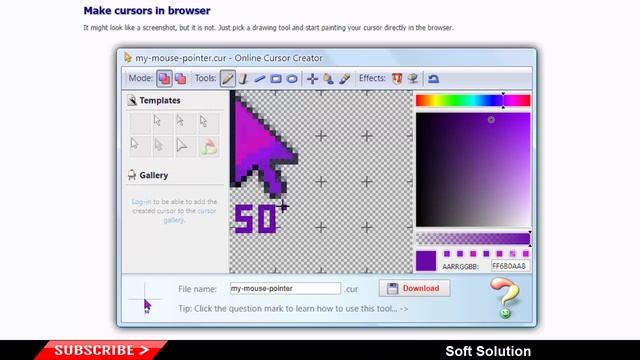The height and width of the screenshot is (360, 640).
Task: Select the blend drawing mode icon
Action: [164, 78]
